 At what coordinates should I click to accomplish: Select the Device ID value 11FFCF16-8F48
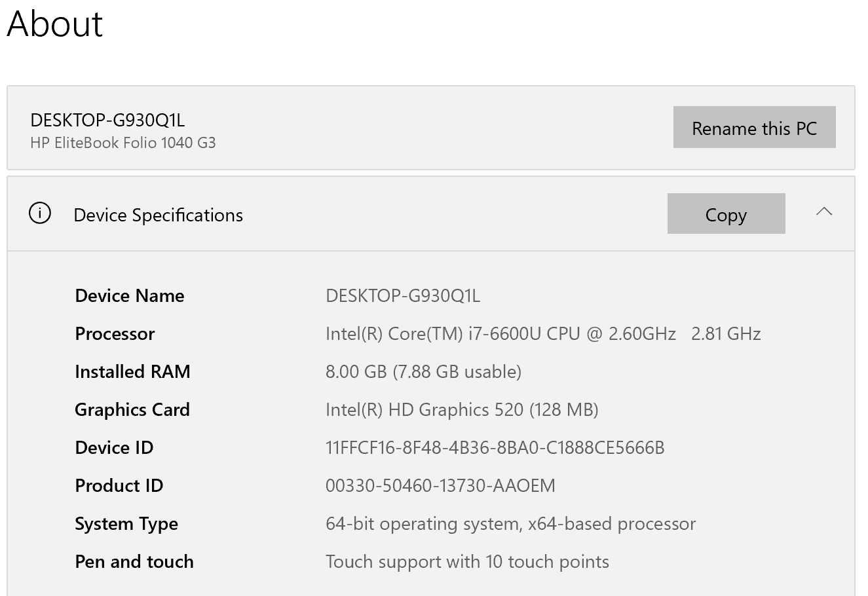[x=495, y=447]
